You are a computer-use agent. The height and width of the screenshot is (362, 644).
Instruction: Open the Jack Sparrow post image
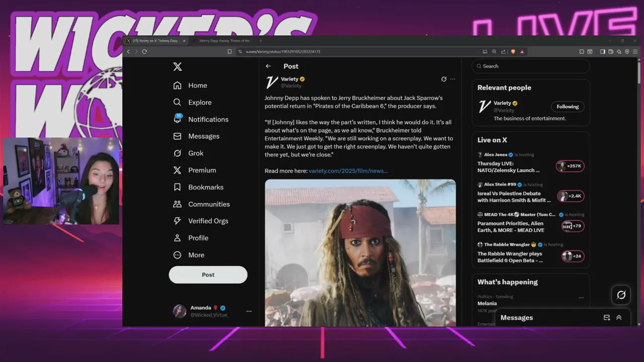click(x=360, y=253)
